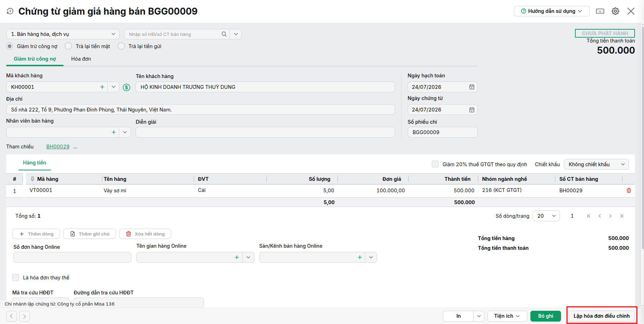Close the voucher form with X

point(631,11)
